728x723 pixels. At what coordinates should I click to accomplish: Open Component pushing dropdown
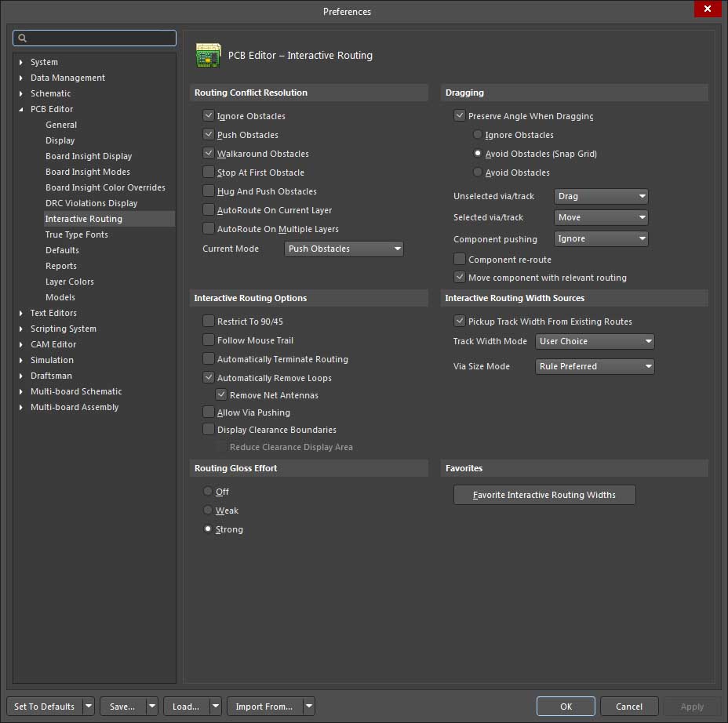pos(601,238)
